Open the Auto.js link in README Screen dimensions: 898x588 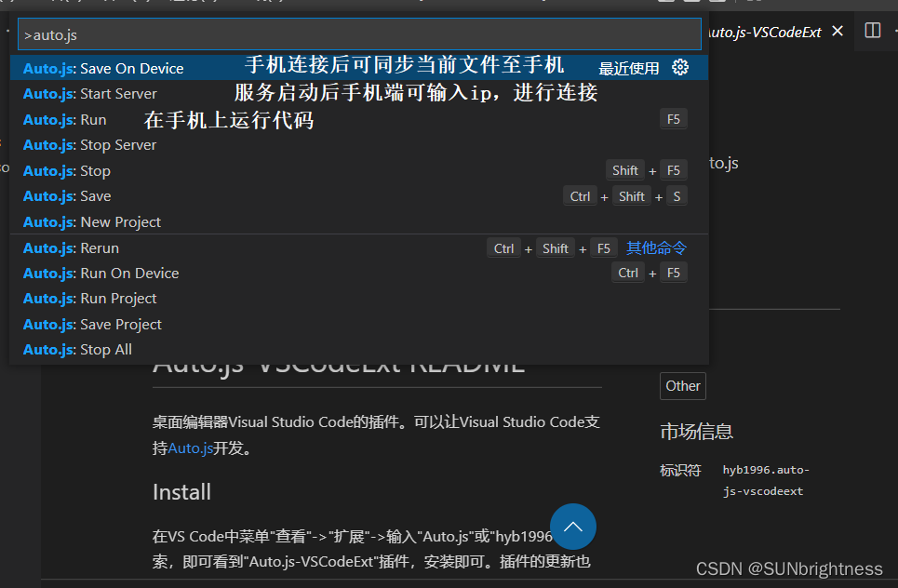190,448
